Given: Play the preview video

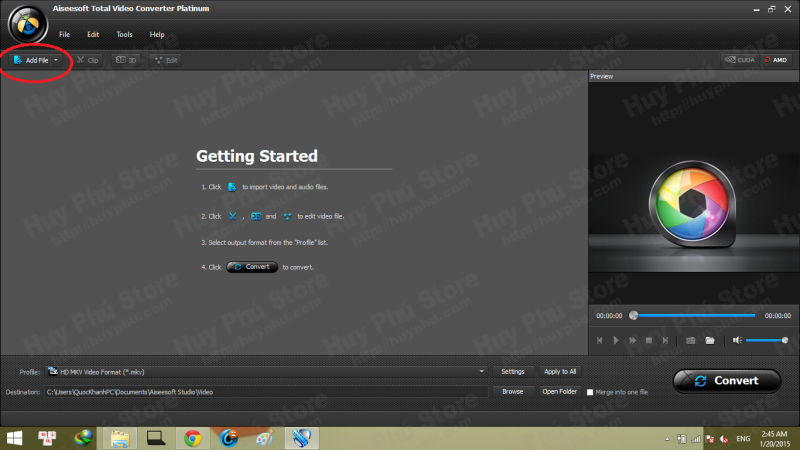Looking at the screenshot, I should (616, 340).
